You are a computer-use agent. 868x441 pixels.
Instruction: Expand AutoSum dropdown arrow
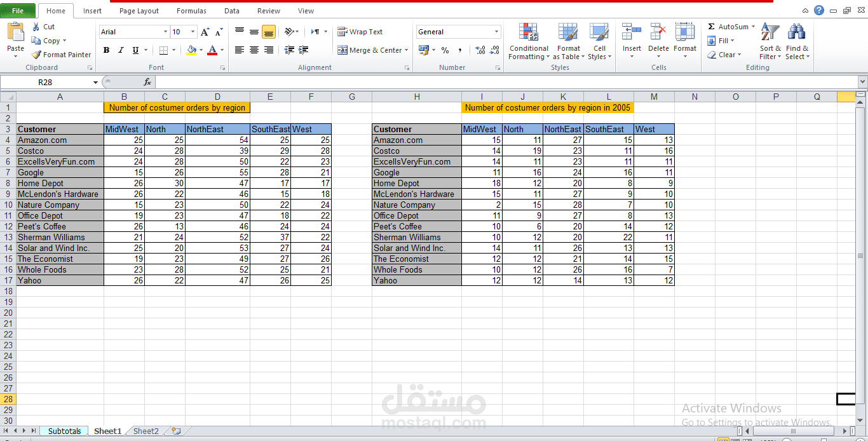[754, 27]
